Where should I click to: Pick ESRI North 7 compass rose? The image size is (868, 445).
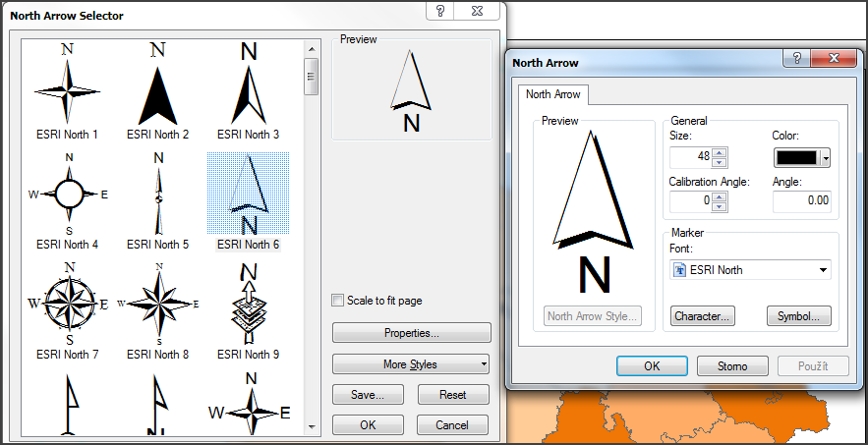pos(67,310)
